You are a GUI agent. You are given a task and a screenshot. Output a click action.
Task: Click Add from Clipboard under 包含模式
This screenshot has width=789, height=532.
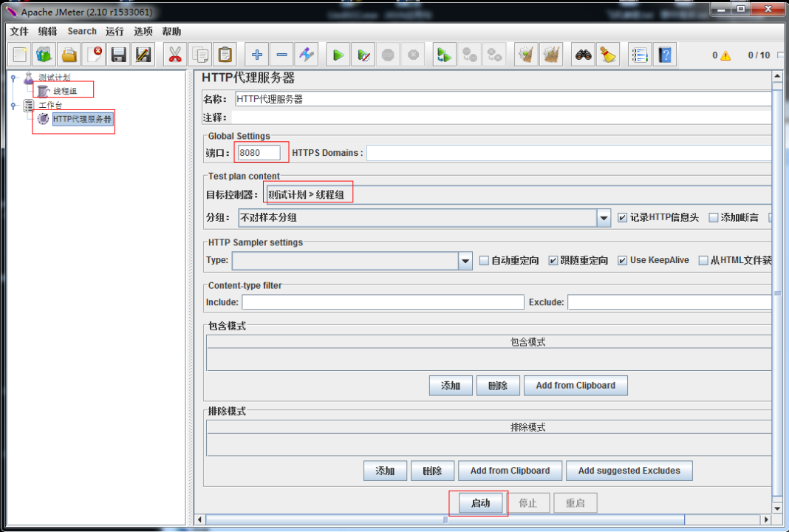pyautogui.click(x=575, y=386)
